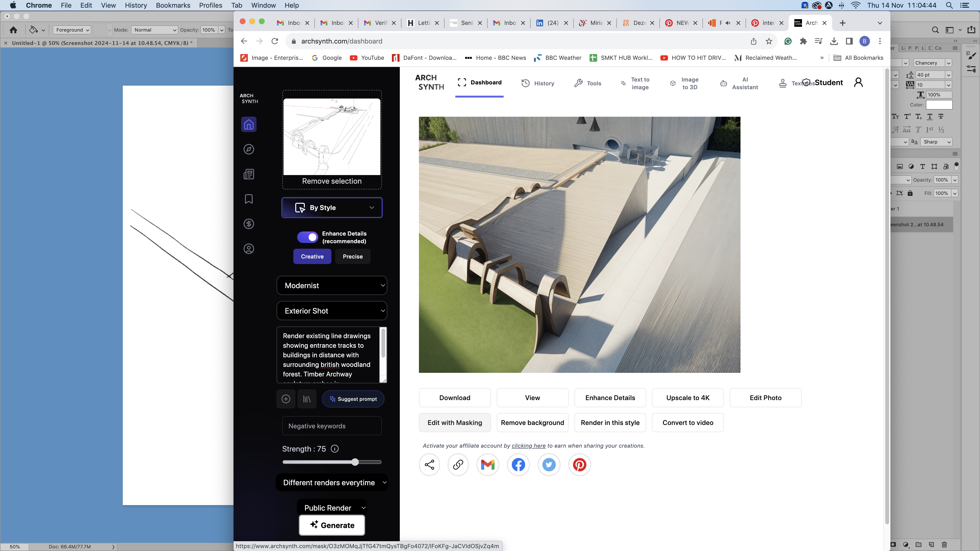Open Chrome downloads icon

pos(834,41)
